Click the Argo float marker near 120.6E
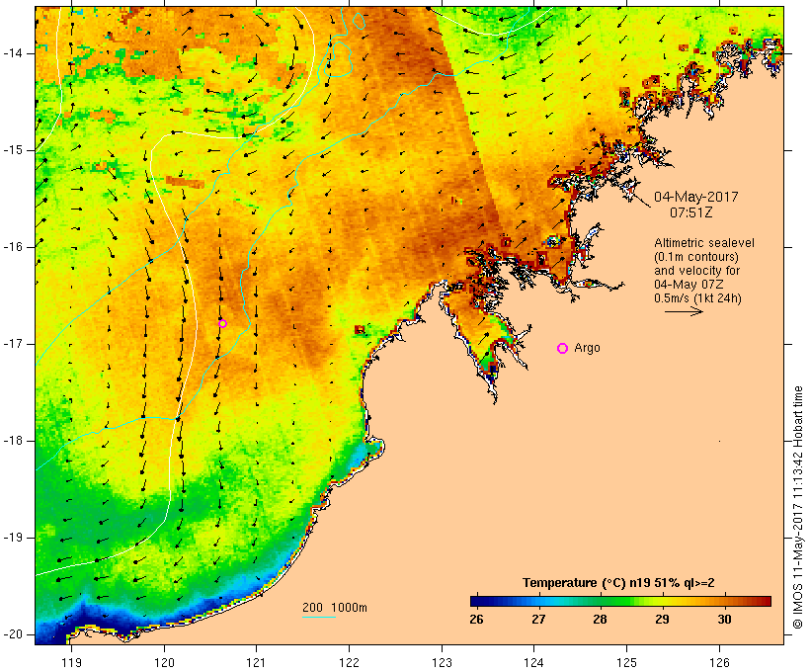Screen dimensions: 810x672 point(222,323)
